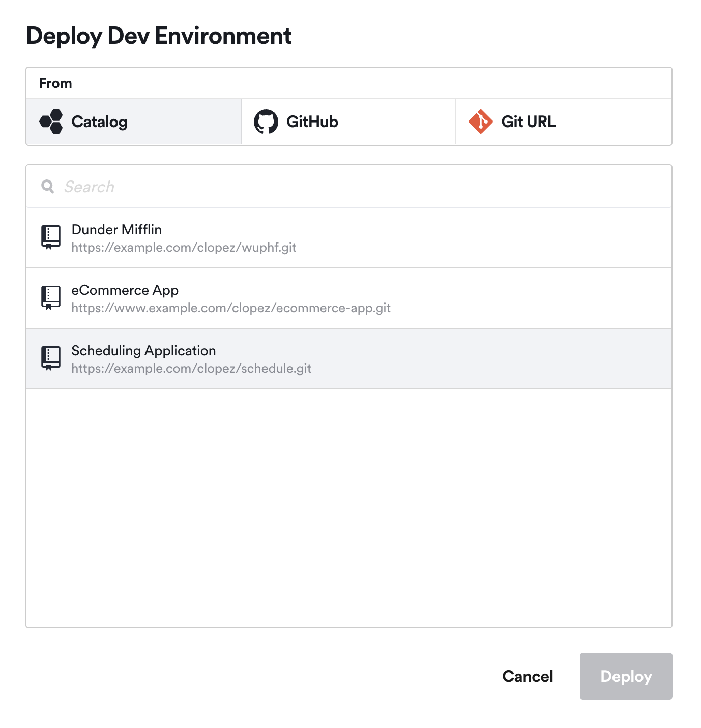Click the orange Git URL icon
Image resolution: width=701 pixels, height=728 pixels.
click(x=481, y=122)
